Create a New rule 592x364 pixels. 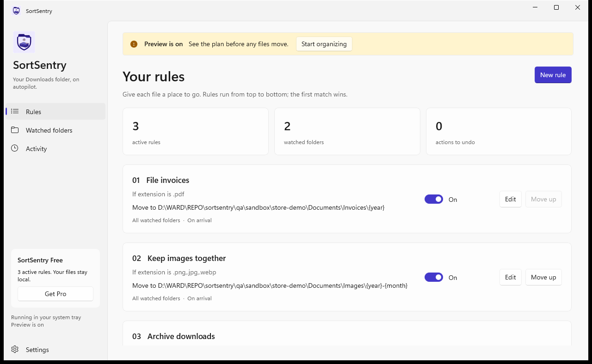[553, 75]
